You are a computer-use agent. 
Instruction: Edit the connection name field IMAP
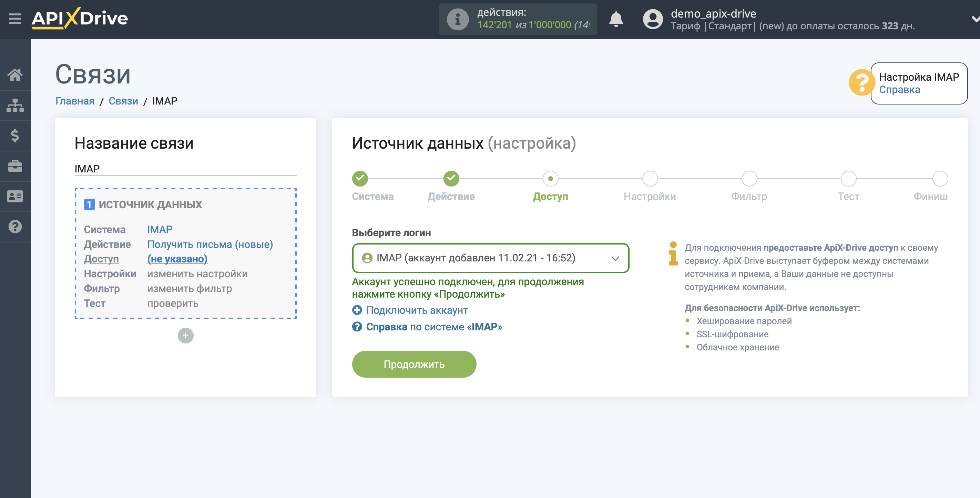[185, 169]
